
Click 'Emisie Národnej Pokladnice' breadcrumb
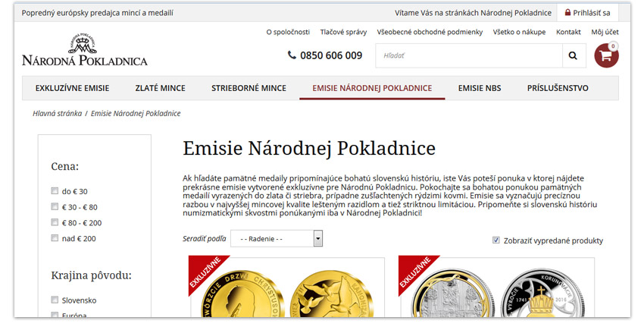point(136,113)
